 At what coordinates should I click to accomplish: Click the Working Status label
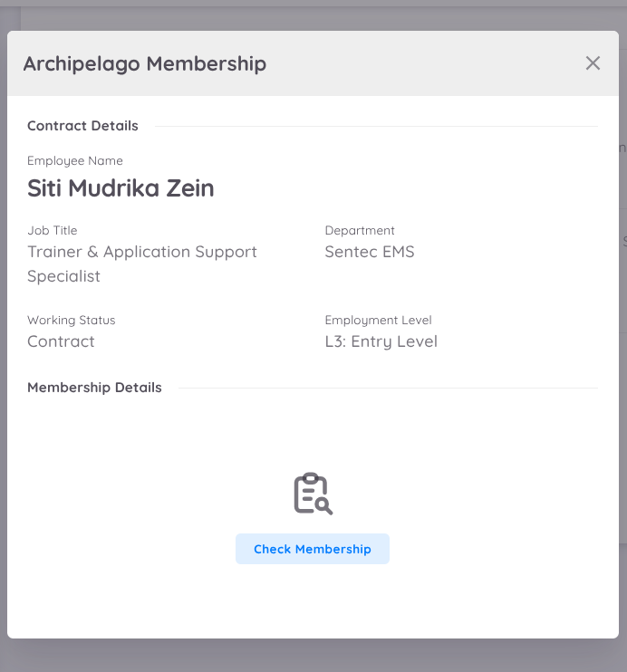coord(72,320)
